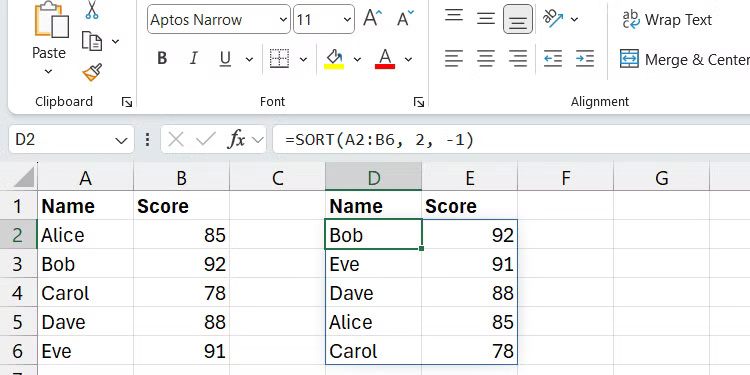Open the Fill Color dropdown arrow

click(357, 59)
